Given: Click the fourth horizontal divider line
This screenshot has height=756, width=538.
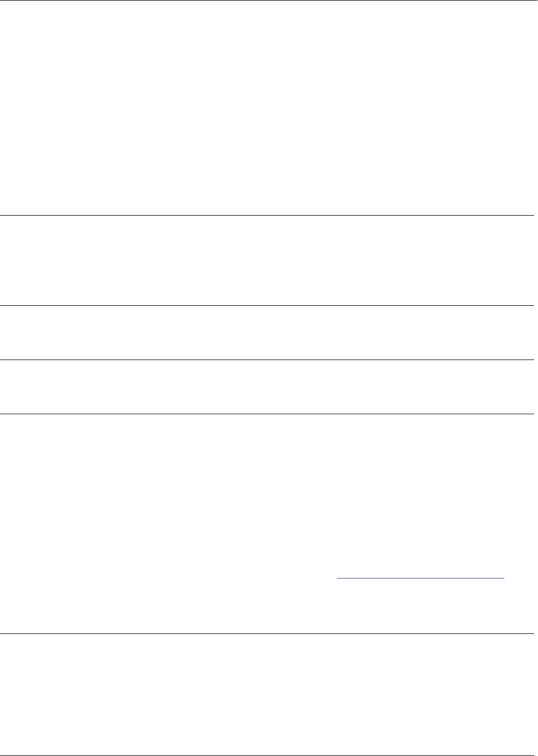Looking at the screenshot, I should (266, 414).
